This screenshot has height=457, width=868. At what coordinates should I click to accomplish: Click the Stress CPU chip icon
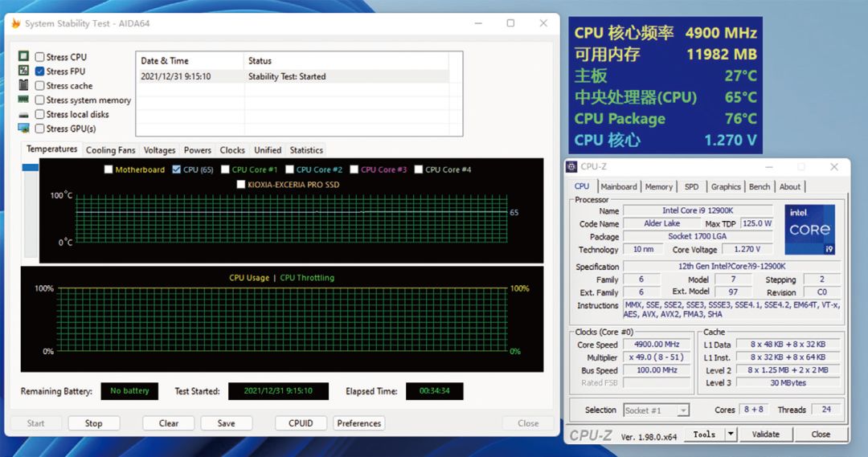(23, 56)
